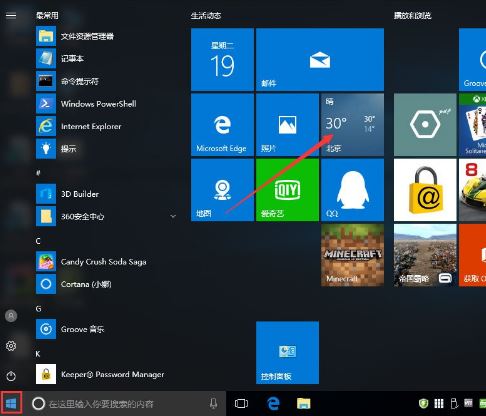
Task: Open the Microsoft Edge tile
Action: 222,125
